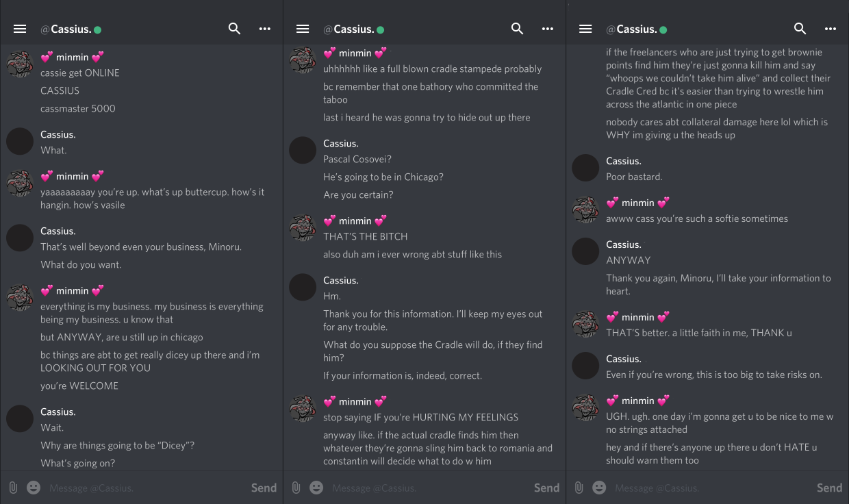Attach a file in the left chat panel

pos(13,488)
